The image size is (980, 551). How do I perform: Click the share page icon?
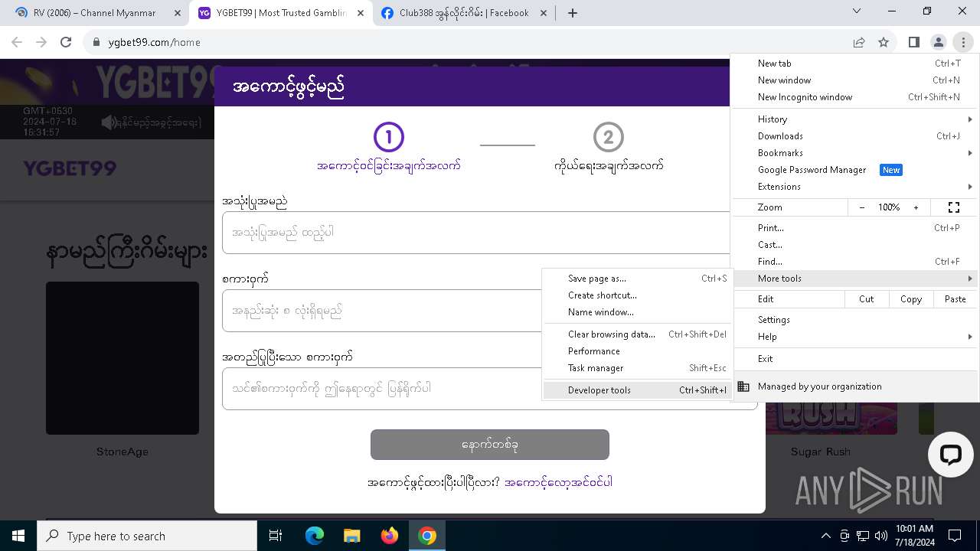tap(859, 43)
